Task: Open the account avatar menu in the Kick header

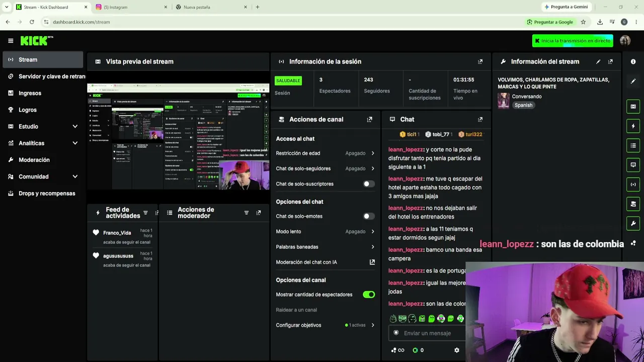Action: 625,41
